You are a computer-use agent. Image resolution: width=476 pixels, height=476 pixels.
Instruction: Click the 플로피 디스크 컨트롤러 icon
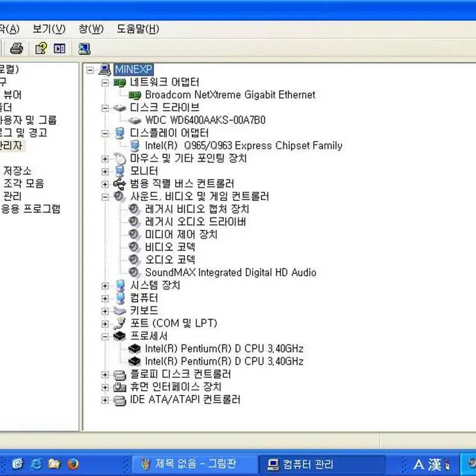(x=119, y=374)
